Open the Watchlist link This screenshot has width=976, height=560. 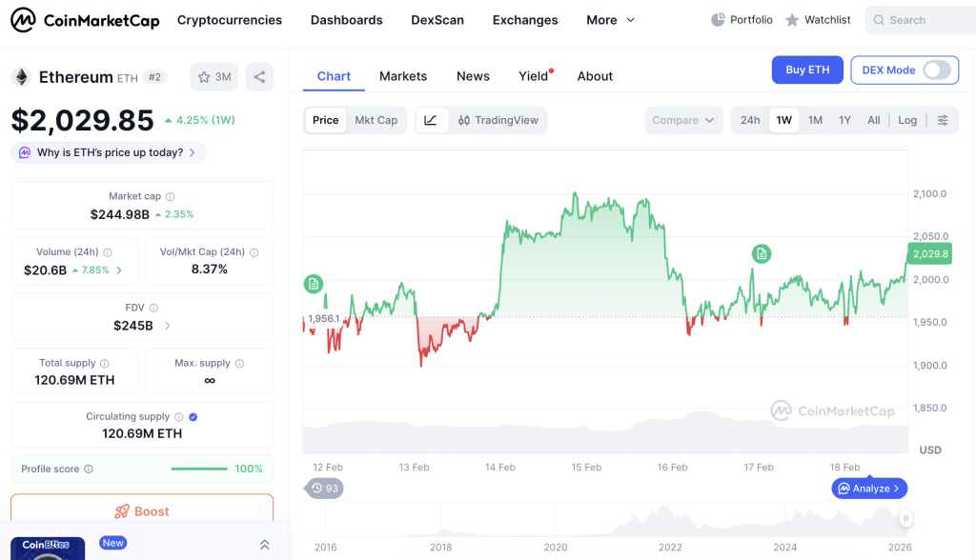[818, 20]
